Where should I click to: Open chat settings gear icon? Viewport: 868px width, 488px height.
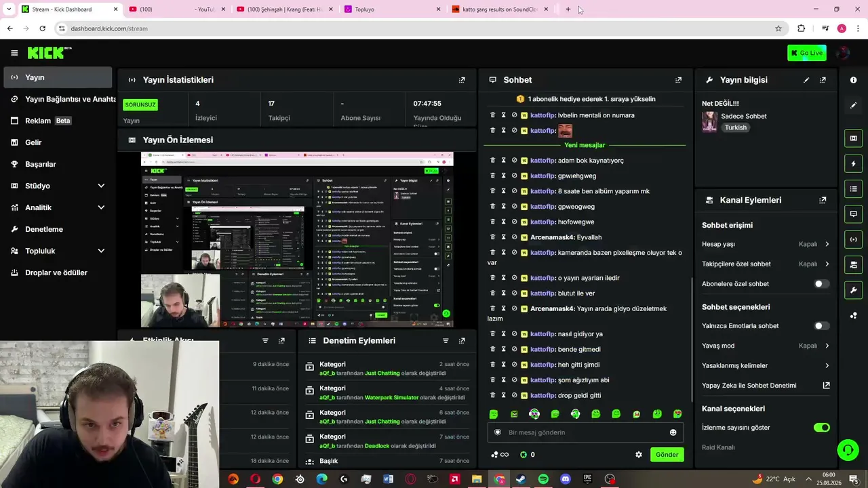point(638,455)
